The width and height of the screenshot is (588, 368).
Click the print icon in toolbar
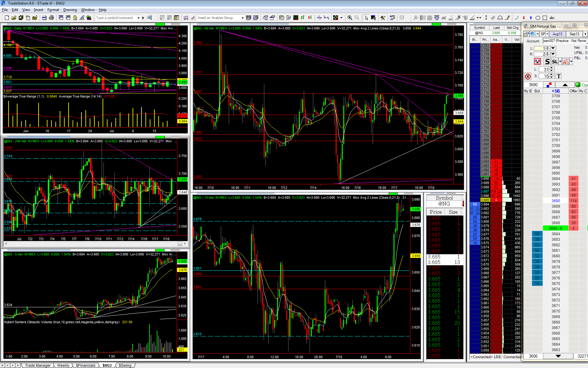51,18
